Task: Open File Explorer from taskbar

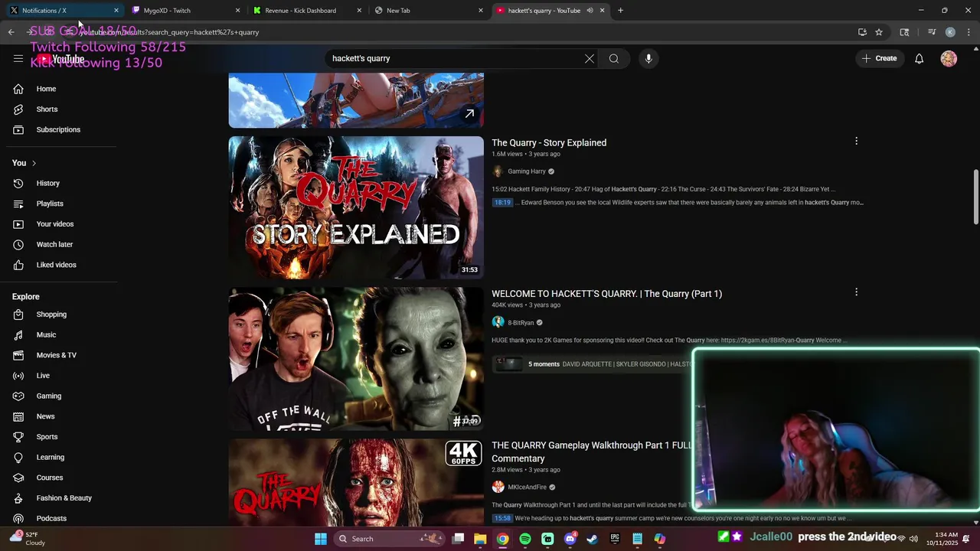Action: tap(480, 539)
